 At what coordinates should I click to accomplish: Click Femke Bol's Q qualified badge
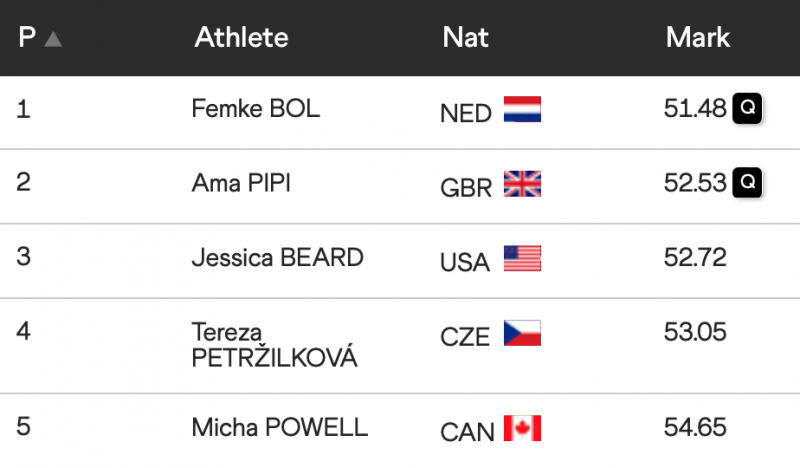click(x=747, y=108)
